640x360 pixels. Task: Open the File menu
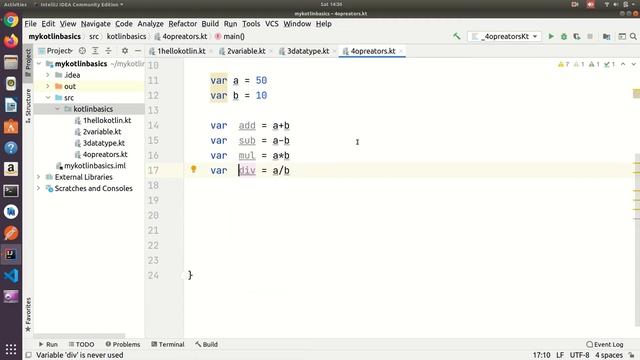click(30, 24)
